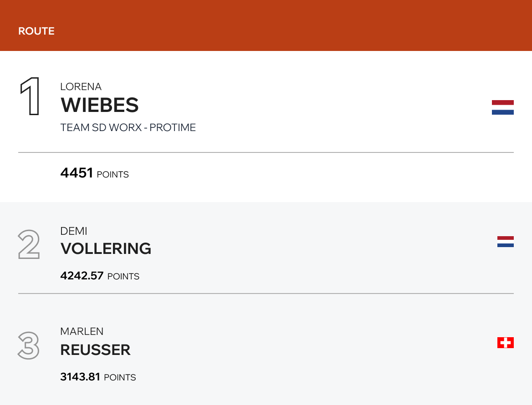Click the Swiss flag beside Reusser
The height and width of the screenshot is (405, 532).
505,343
